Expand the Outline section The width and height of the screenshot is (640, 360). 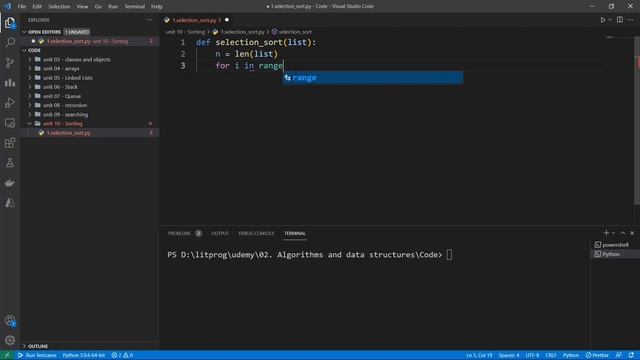pos(38,346)
